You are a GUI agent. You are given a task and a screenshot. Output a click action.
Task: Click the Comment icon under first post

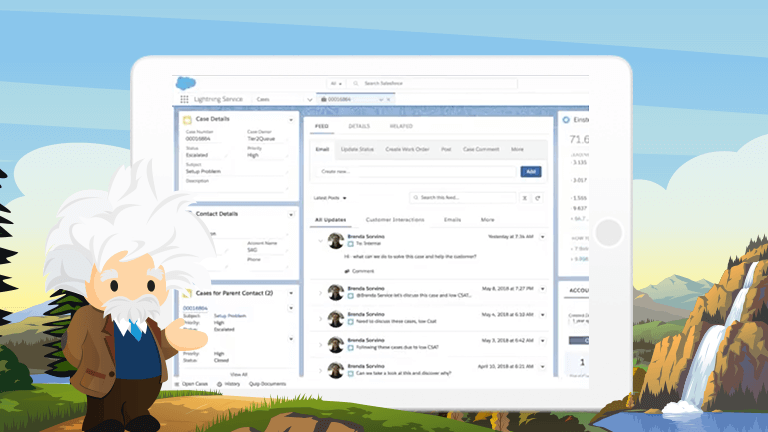[347, 271]
